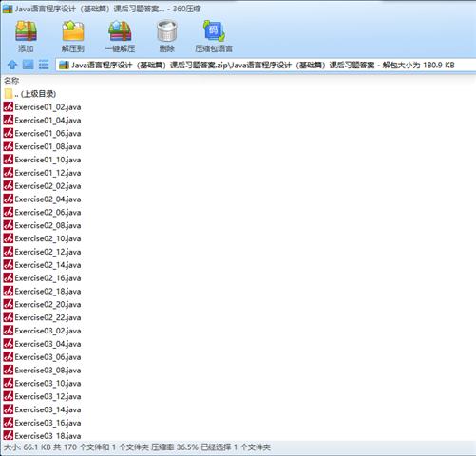Click the 解压到 (Extract to) icon

[x=73, y=36]
